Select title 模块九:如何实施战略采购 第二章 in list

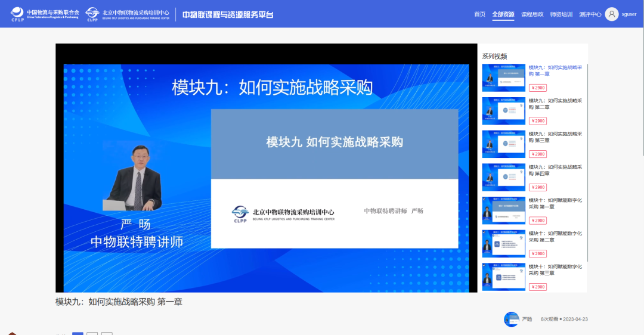pyautogui.click(x=555, y=104)
